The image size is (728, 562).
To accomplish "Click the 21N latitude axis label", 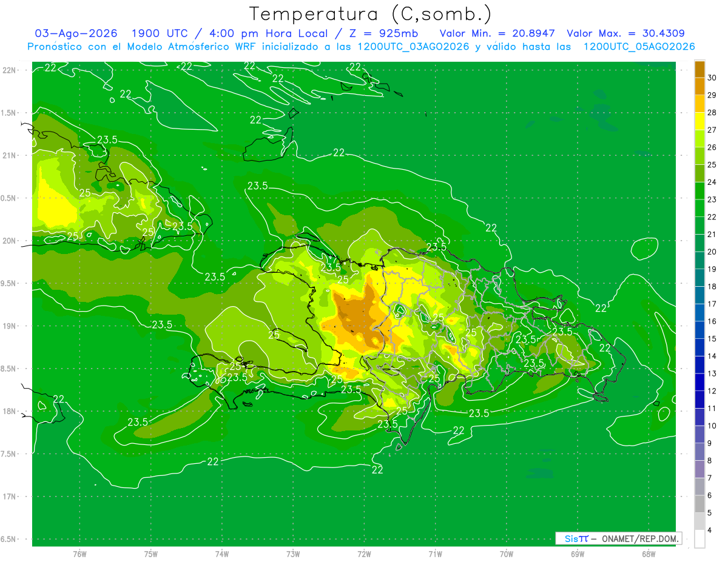I will (x=8, y=155).
